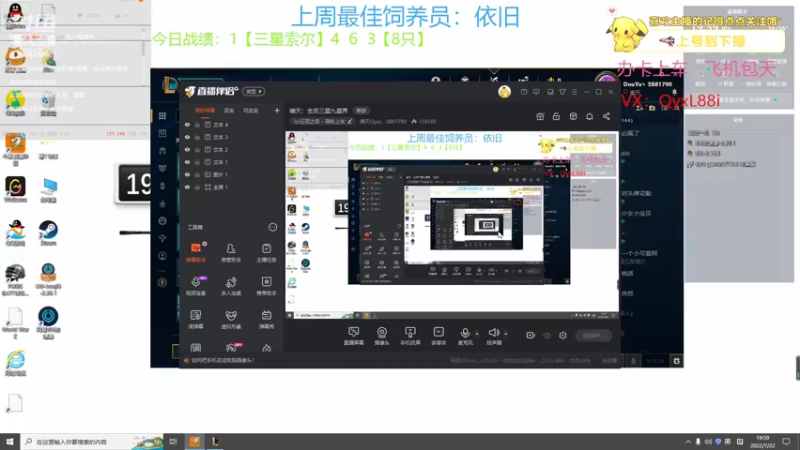
Task: Toggle visibility of 文本 2 source
Action: pyautogui.click(x=187, y=149)
